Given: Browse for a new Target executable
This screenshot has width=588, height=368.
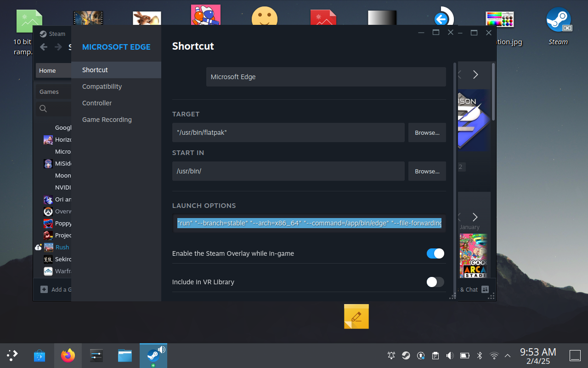Looking at the screenshot, I should (x=427, y=132).
